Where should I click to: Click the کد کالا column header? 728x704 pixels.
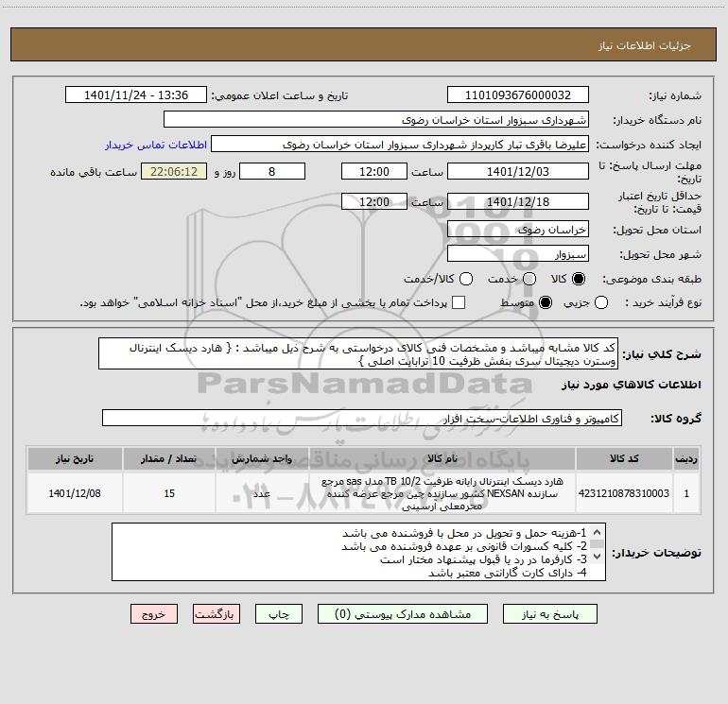click(624, 458)
